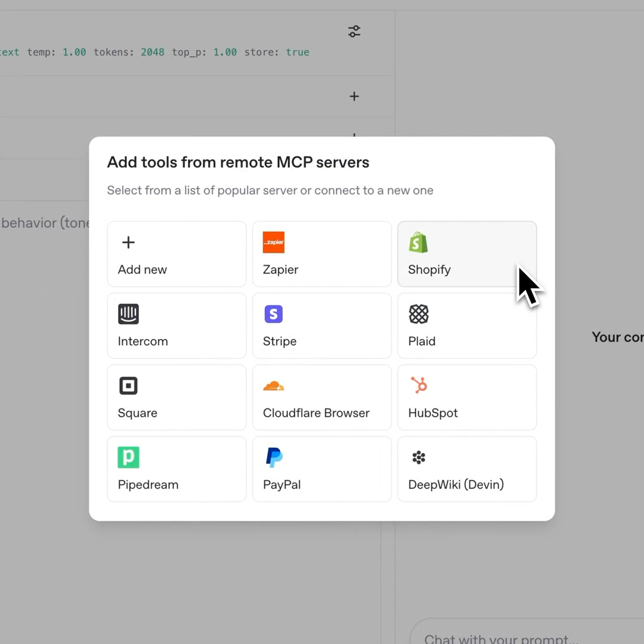Click the plus icon below model settings
Screen dimensions: 644x644
[354, 97]
